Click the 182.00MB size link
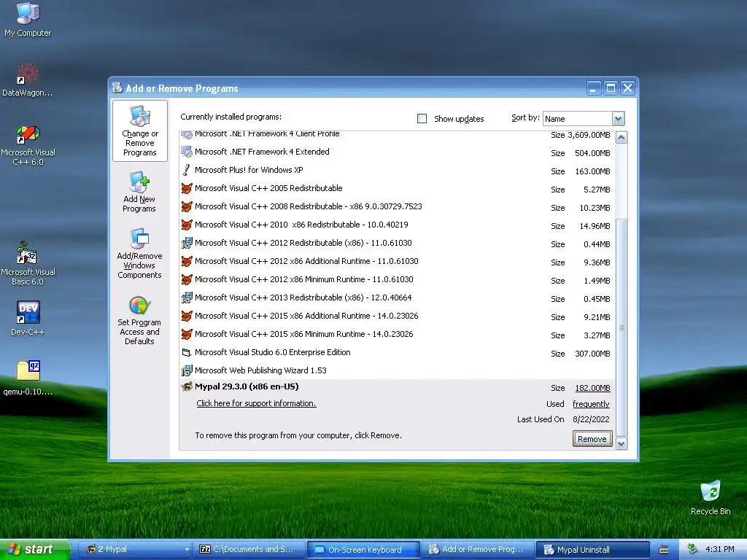The image size is (747, 560). tap(592, 388)
